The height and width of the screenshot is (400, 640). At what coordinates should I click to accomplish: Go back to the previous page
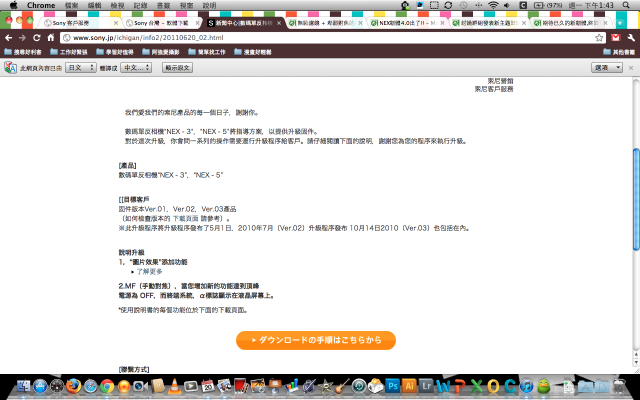[9, 38]
